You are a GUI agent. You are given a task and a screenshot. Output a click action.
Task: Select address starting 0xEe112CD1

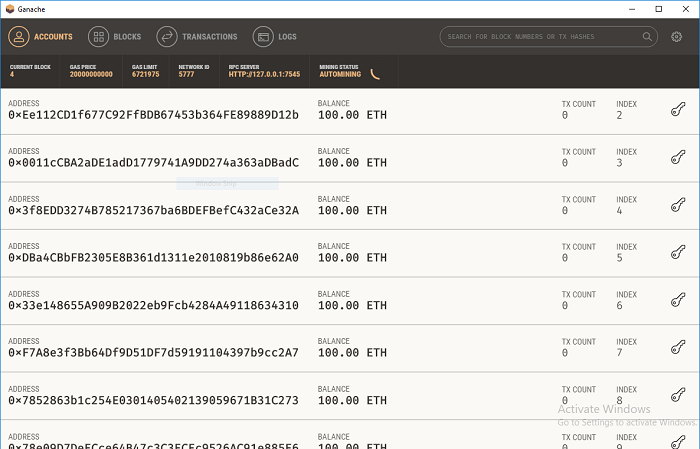[x=153, y=115]
